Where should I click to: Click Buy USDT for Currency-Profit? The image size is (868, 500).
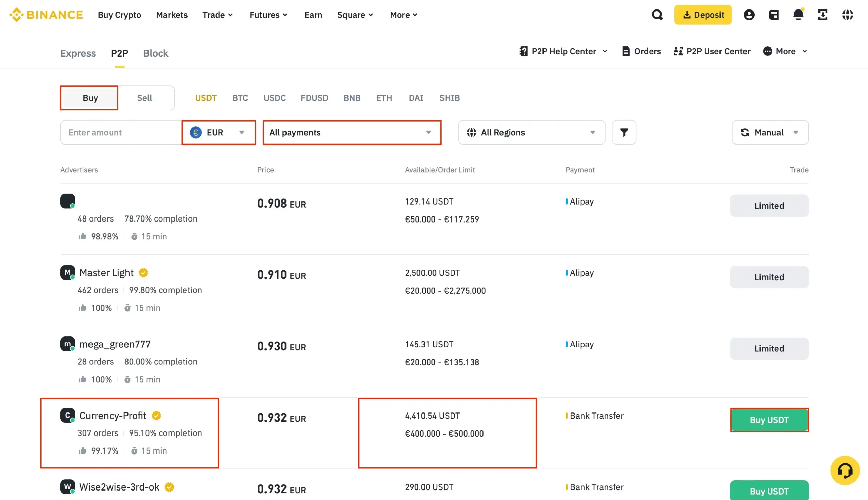pyautogui.click(x=769, y=420)
